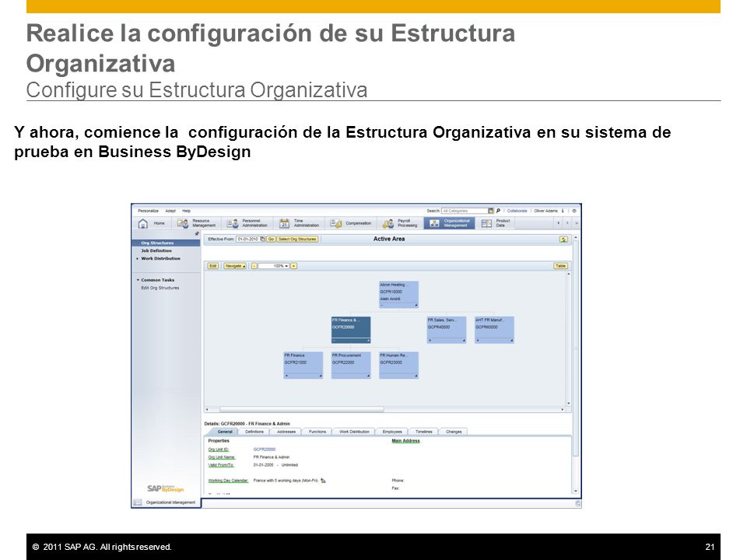Viewport: 747px width, 560px height.
Task: Click Organizational Management icon at bottom left
Action: tap(138, 502)
